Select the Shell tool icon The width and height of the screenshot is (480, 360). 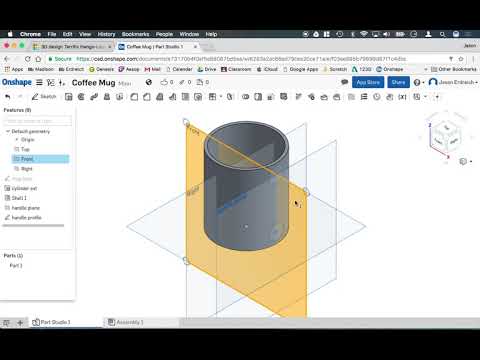185,97
